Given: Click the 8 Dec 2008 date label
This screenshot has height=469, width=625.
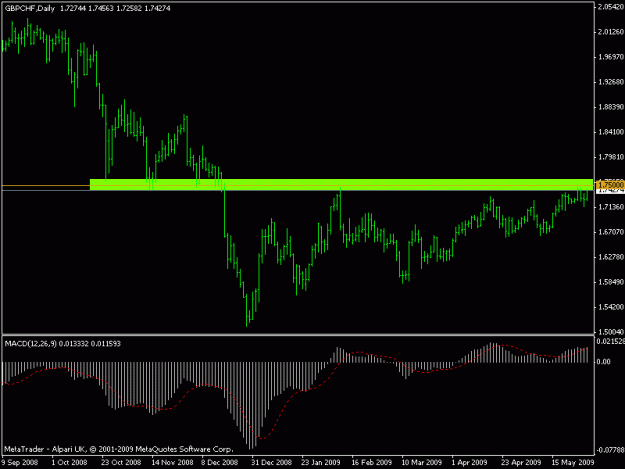Looking at the screenshot, I should click(x=220, y=462).
